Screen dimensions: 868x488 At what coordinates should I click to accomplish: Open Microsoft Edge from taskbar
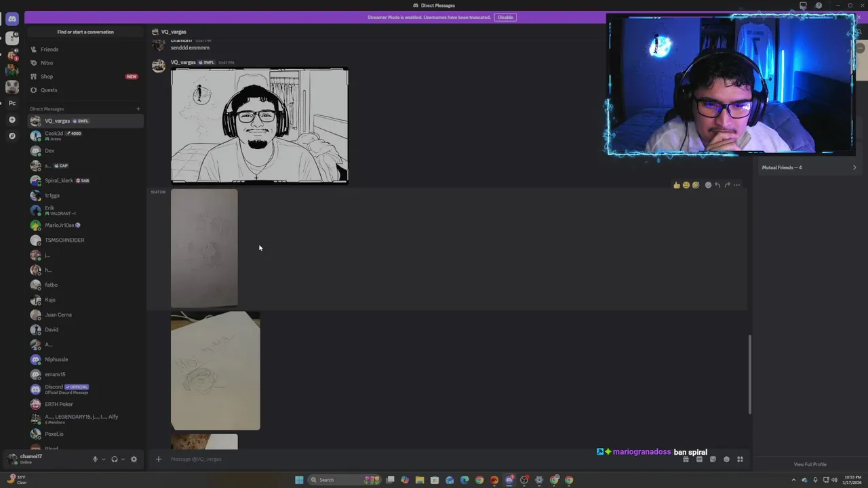(x=465, y=480)
